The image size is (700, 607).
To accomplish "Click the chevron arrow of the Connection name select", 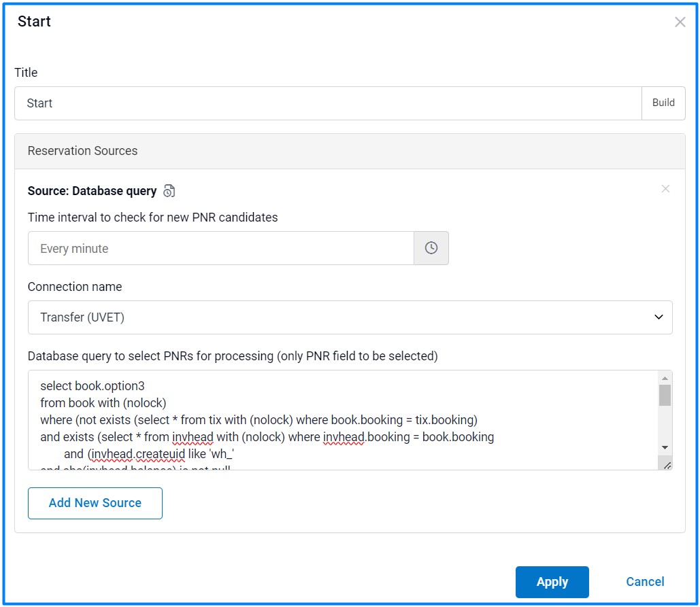I will 658,317.
